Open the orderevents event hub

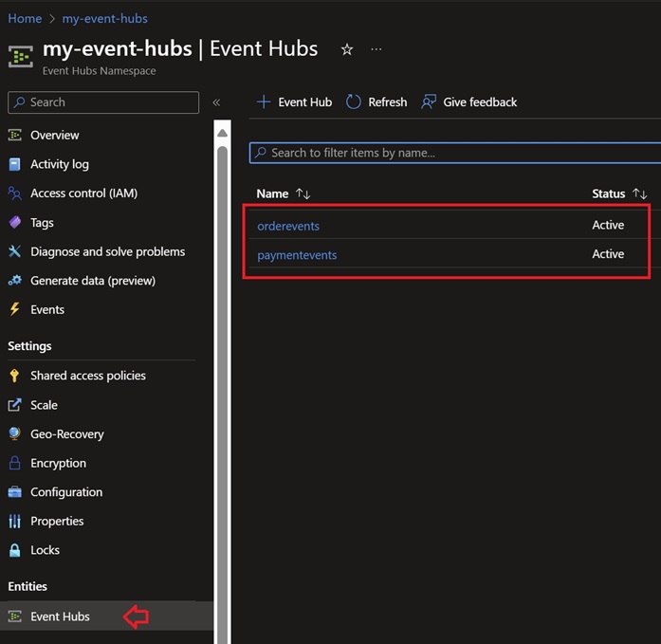coord(288,226)
